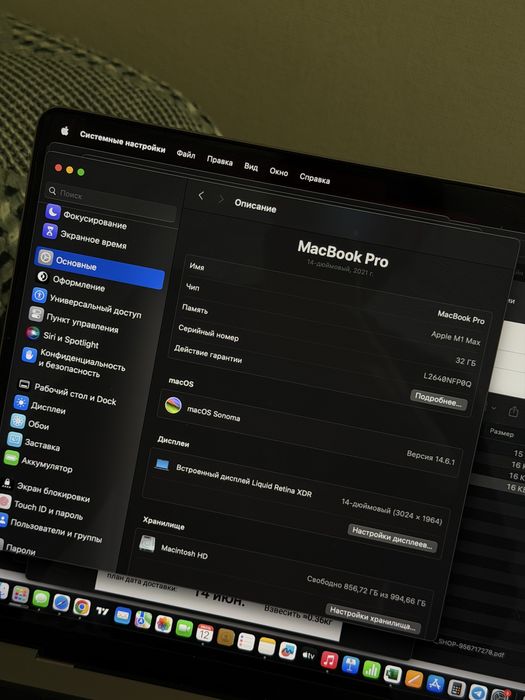The height and width of the screenshot is (700, 525).
Task: Open Reminders from the Dock
Action: click(x=246, y=642)
